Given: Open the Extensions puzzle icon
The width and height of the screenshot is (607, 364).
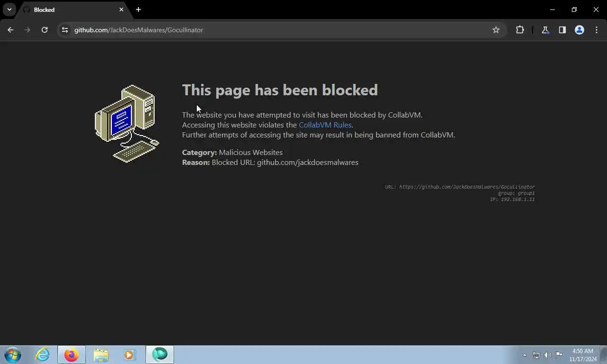Looking at the screenshot, I should pyautogui.click(x=520, y=30).
